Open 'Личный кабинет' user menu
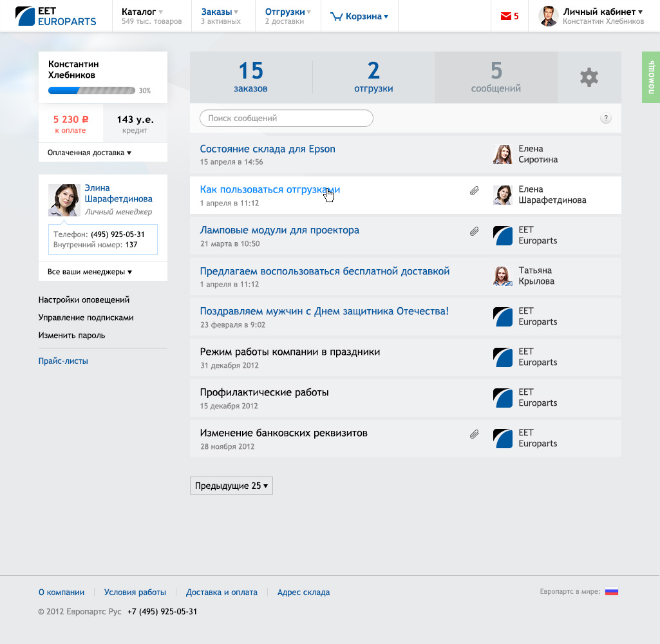The image size is (660, 644). point(603,12)
